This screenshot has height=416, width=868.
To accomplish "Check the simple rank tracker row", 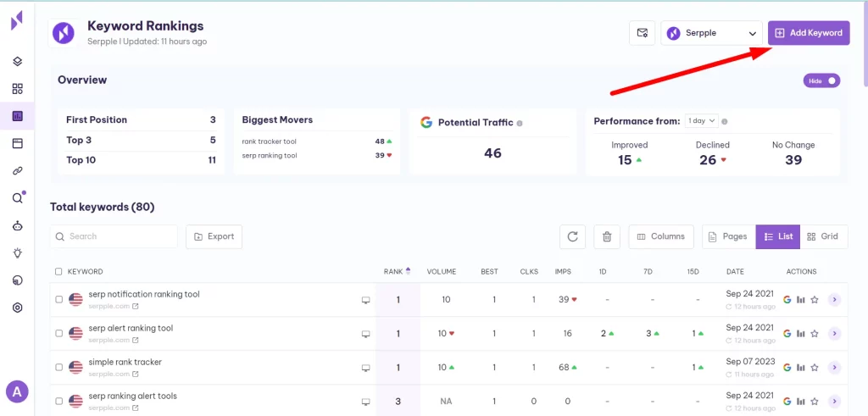I will (58, 368).
